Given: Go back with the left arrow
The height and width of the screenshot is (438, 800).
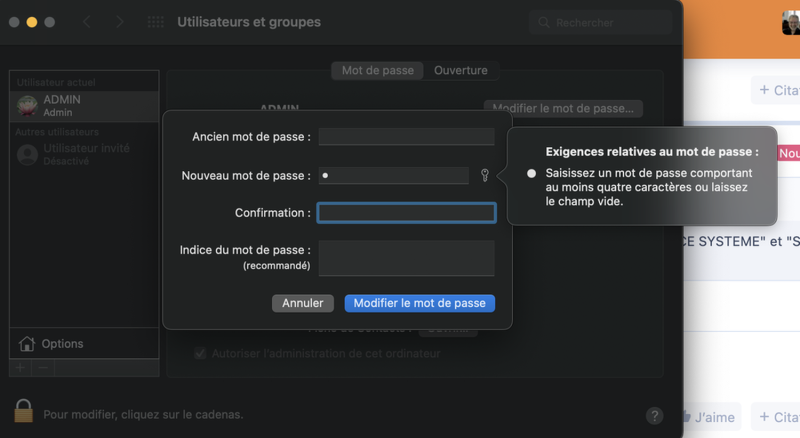Looking at the screenshot, I should coord(87,22).
